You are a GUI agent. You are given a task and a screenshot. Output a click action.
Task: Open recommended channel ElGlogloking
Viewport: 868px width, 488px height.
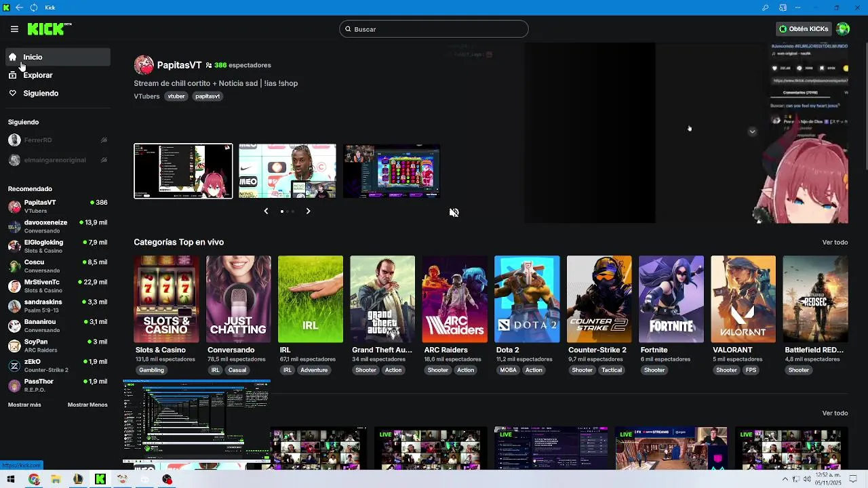pyautogui.click(x=58, y=246)
